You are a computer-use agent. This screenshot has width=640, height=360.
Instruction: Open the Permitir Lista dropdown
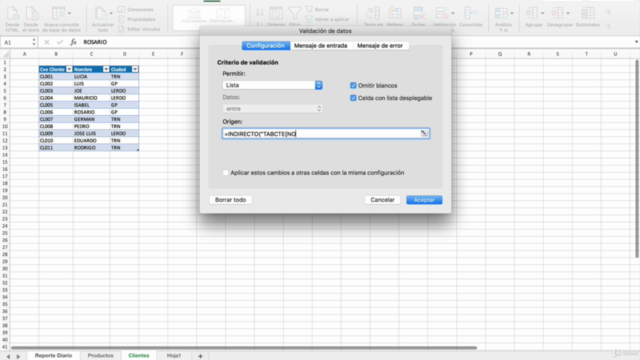(x=272, y=85)
